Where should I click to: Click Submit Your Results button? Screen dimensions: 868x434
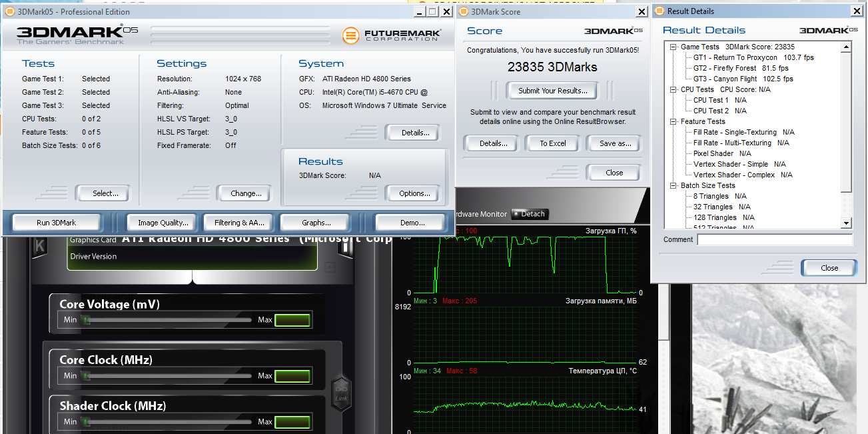(553, 91)
